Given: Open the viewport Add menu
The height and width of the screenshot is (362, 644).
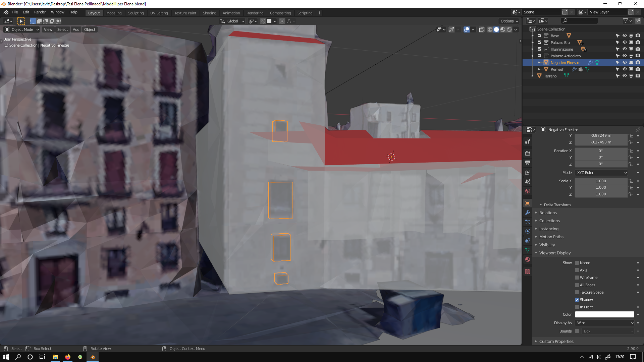Looking at the screenshot, I should (76, 29).
